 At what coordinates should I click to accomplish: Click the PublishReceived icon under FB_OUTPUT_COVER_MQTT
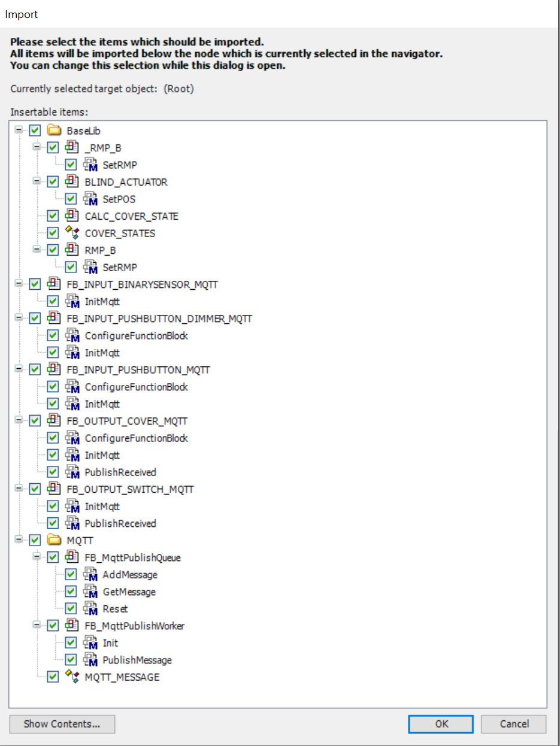[x=72, y=472]
